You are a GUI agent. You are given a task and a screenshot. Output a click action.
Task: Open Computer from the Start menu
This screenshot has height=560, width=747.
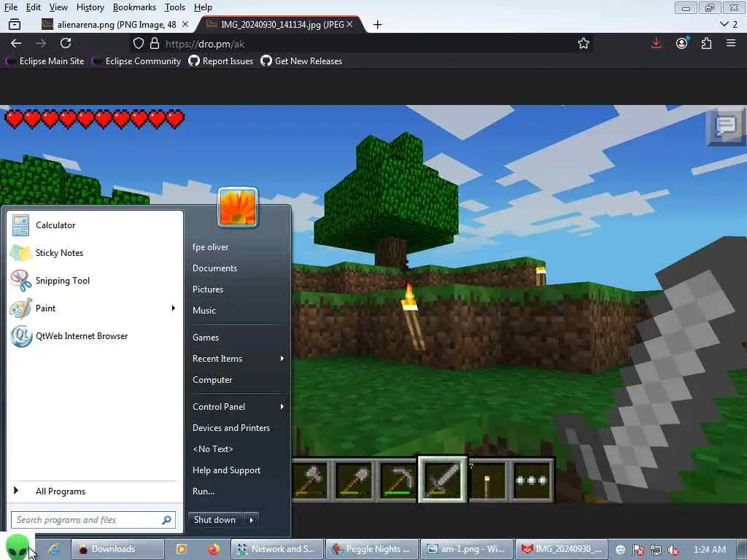212,379
